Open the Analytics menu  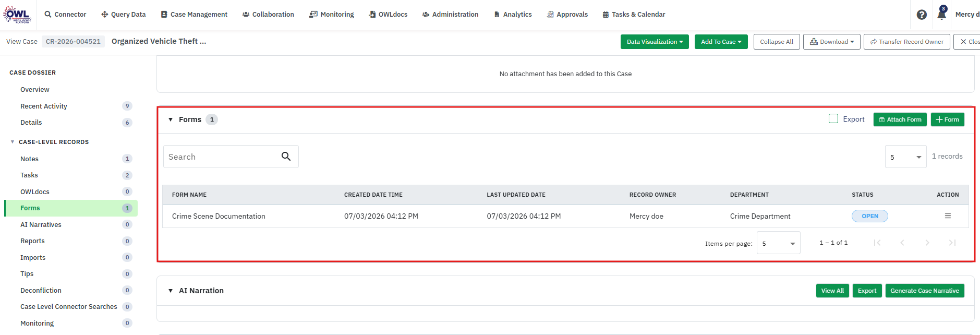[513, 15]
